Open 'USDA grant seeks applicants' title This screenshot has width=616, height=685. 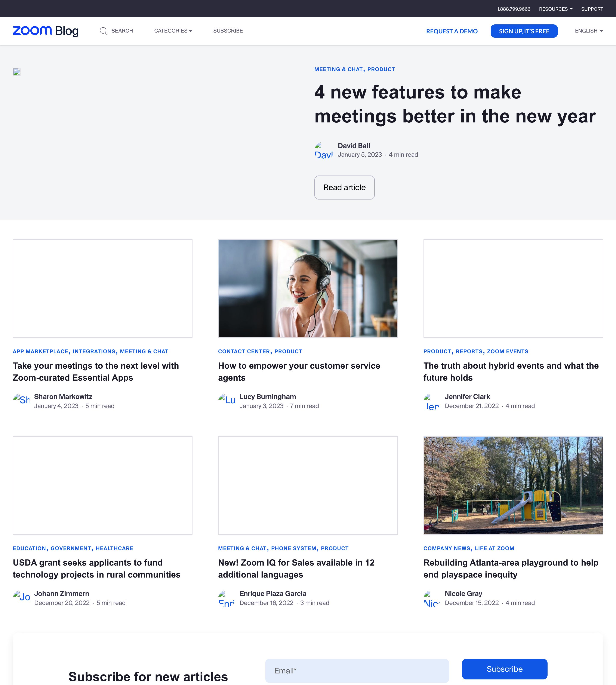point(96,569)
